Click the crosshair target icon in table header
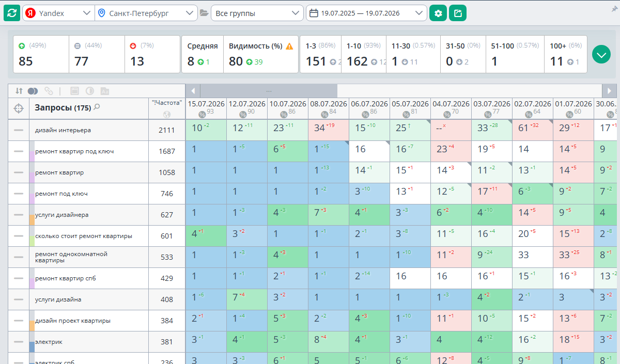The height and width of the screenshot is (364, 620). tap(19, 108)
